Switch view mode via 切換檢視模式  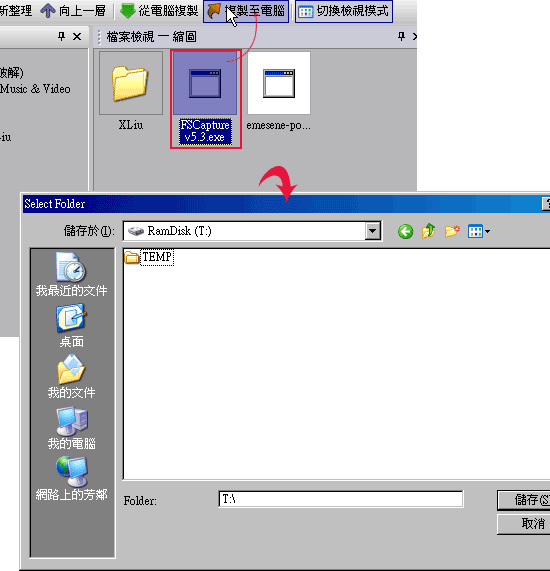(343, 11)
